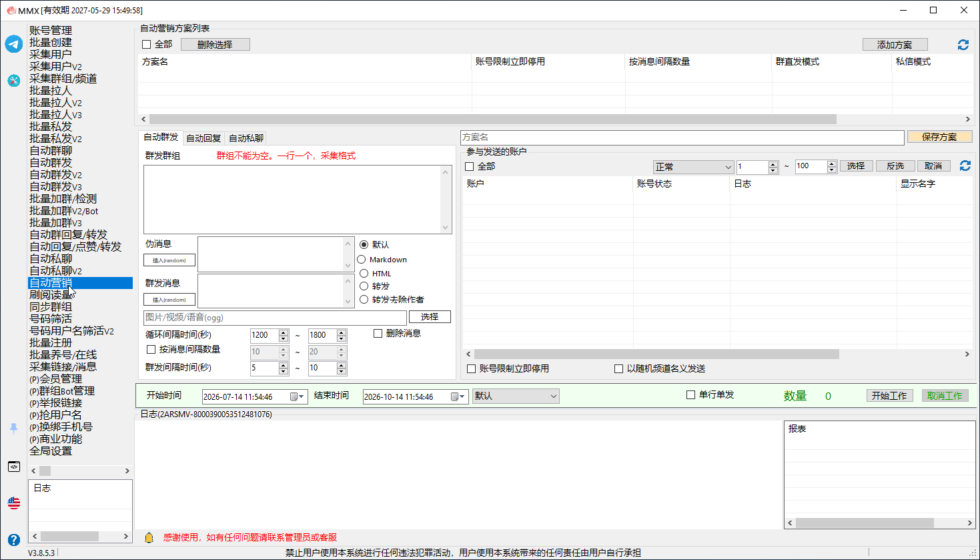980x560 pixels.
Task: Increase account range start value 1
Action: [773, 164]
